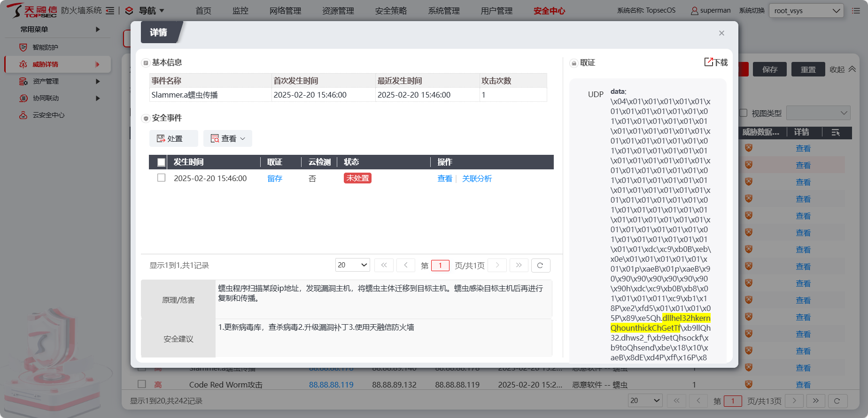Click the refresh icon in the dialog pagination
The width and height of the screenshot is (868, 418).
point(540,266)
